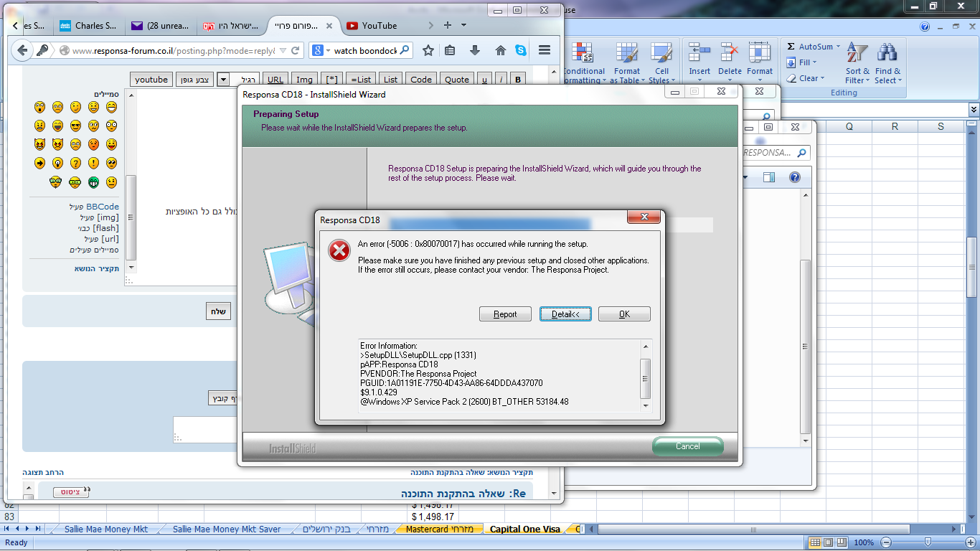Click OK in the Responsa CD18 error dialog

coord(624,314)
